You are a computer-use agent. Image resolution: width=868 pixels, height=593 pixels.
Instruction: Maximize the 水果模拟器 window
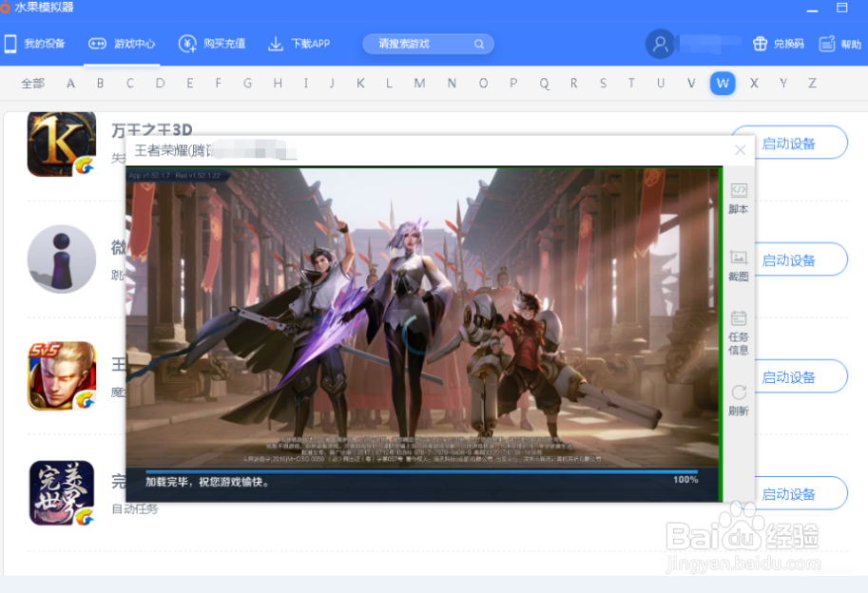(842, 8)
